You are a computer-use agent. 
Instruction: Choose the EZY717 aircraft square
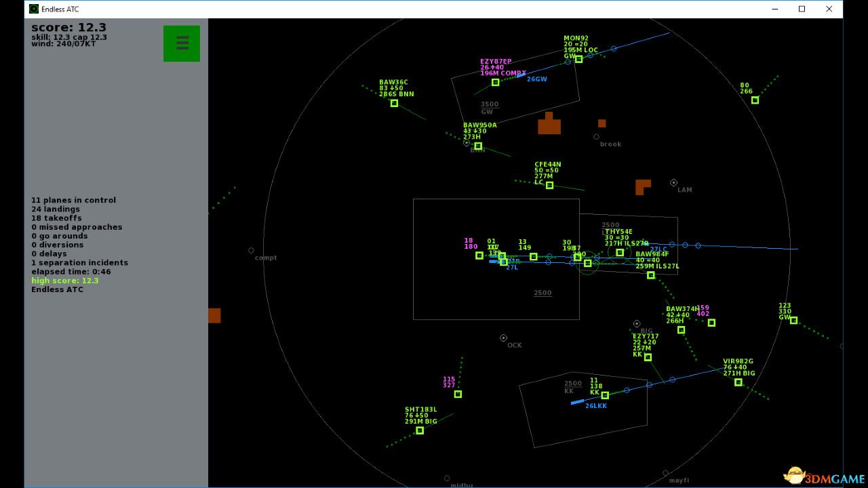(x=648, y=357)
